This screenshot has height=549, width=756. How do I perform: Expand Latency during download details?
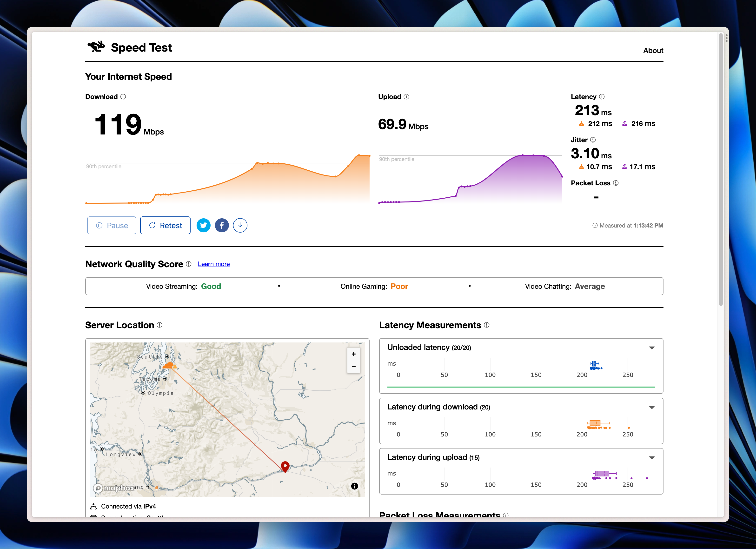[x=652, y=407]
